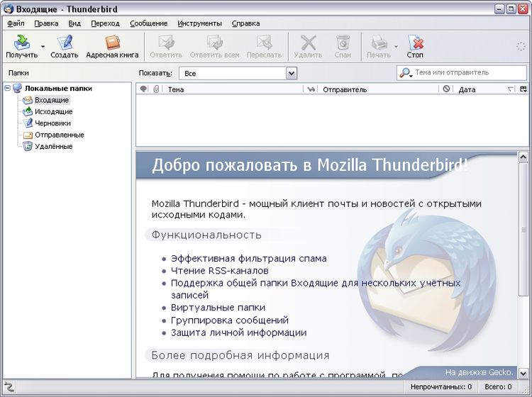Open the Вид menu

pos(74,23)
